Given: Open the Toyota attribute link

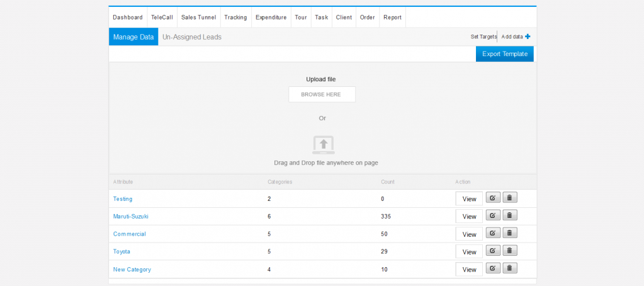Looking at the screenshot, I should (x=121, y=251).
